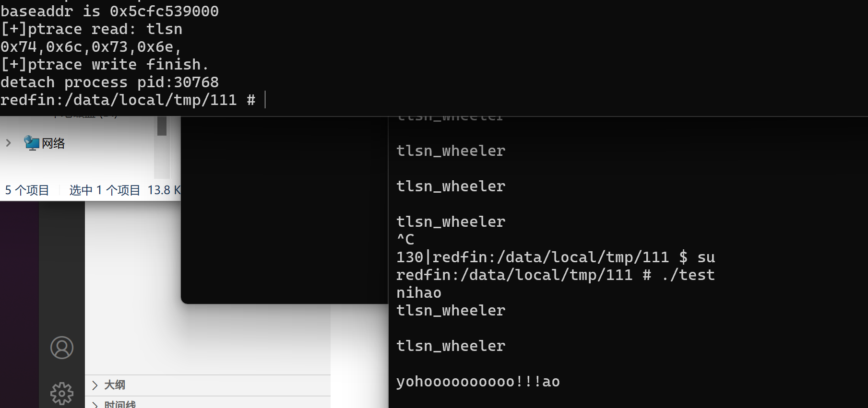Click the 时间线 section header label
The width and height of the screenshot is (868, 408).
(x=120, y=405)
